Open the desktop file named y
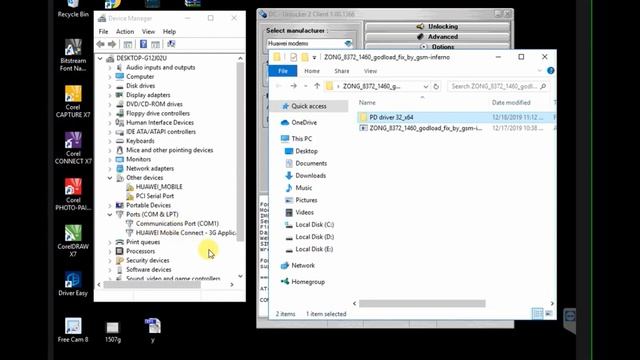 (153, 330)
